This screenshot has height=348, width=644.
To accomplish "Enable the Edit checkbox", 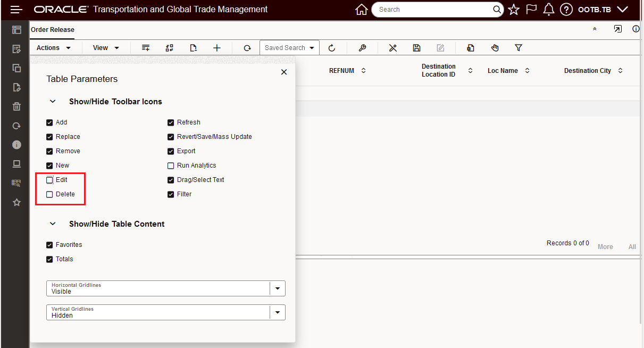I will point(50,180).
